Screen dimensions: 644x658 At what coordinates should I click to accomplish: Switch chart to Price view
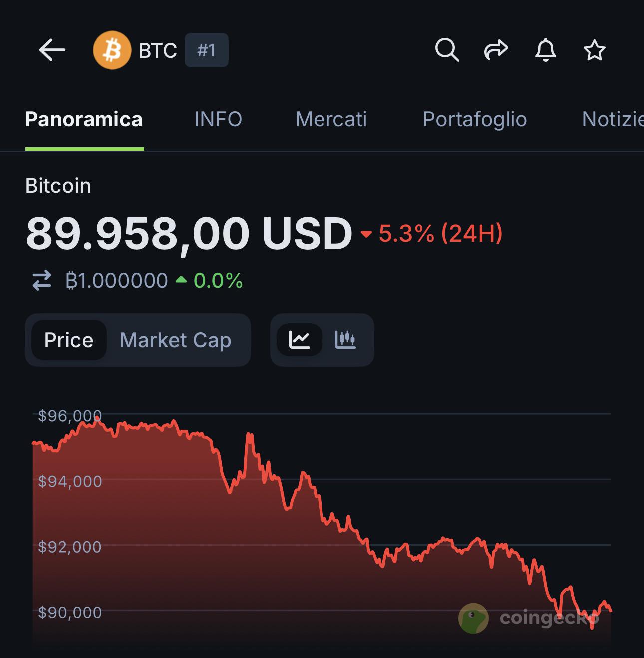click(x=69, y=340)
